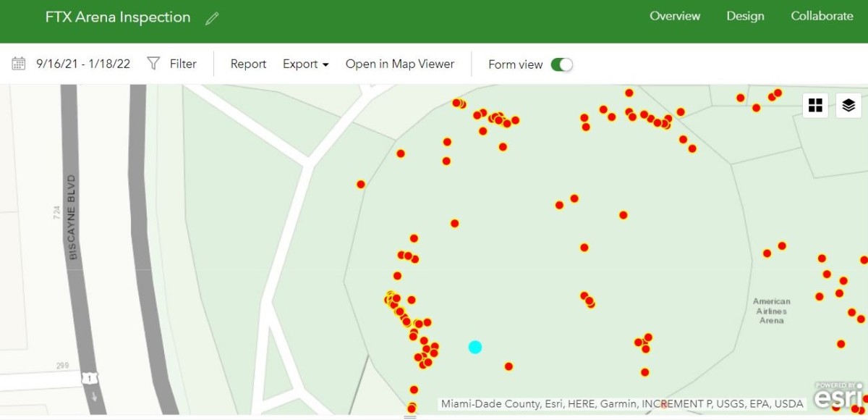Screen dimensions: 868x420
Task: Open the Overview tab
Action: coord(675,16)
